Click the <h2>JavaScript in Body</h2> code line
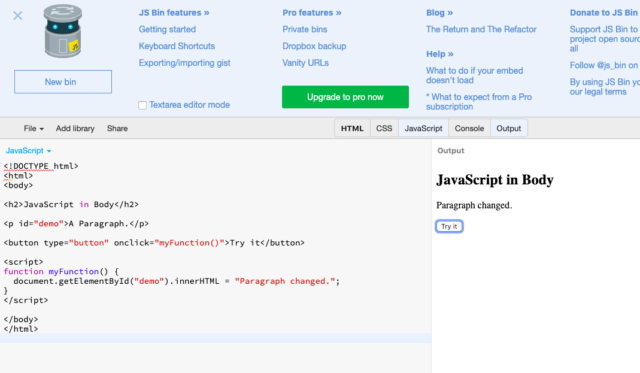 71,204
